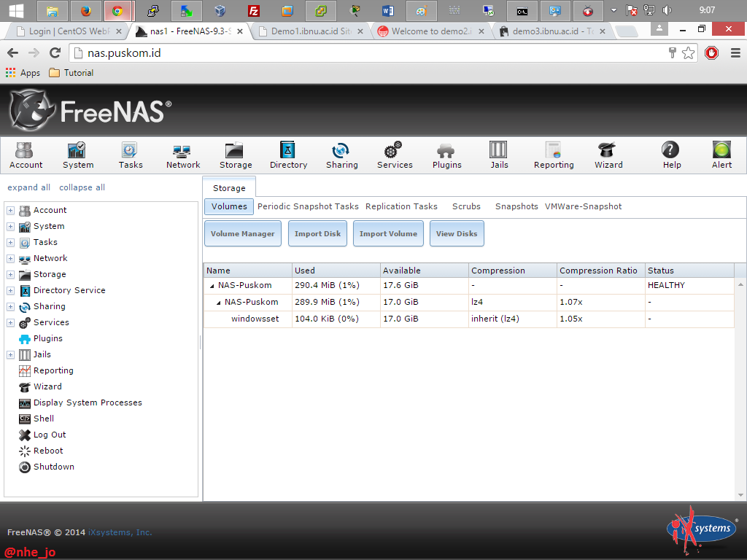Bookmark this page with the star icon
Viewport: 747px width, 560px height.
(689, 52)
